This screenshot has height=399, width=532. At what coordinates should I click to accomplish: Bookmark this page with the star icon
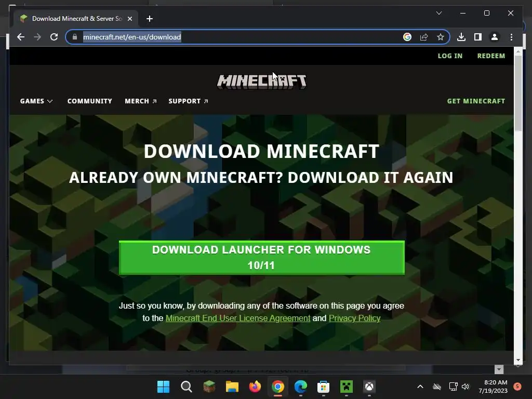[441, 37]
